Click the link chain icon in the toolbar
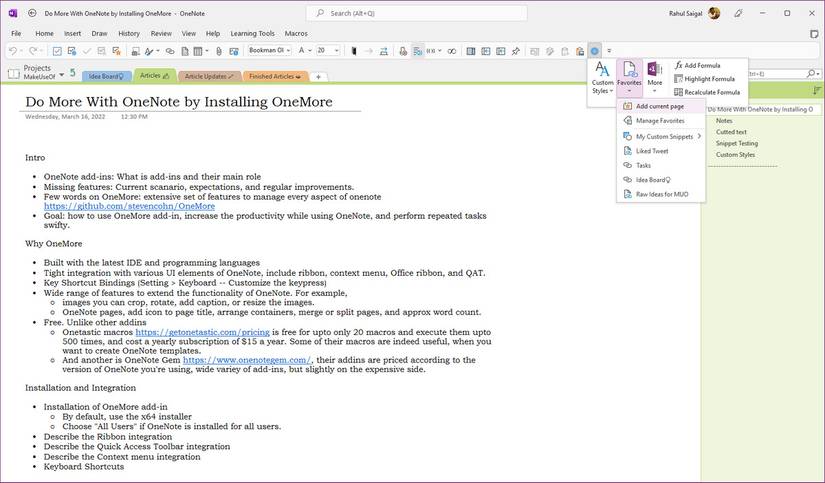 click(170, 51)
